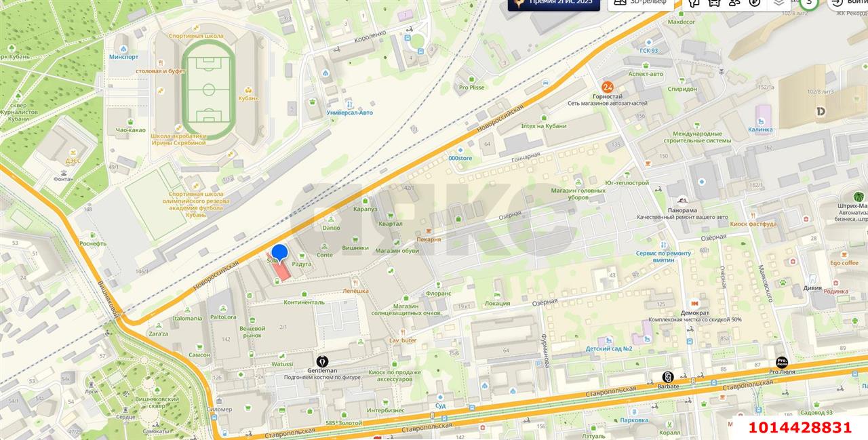Select the Дивия tooth icon
Screen dimensions: 868x440
(812, 278)
